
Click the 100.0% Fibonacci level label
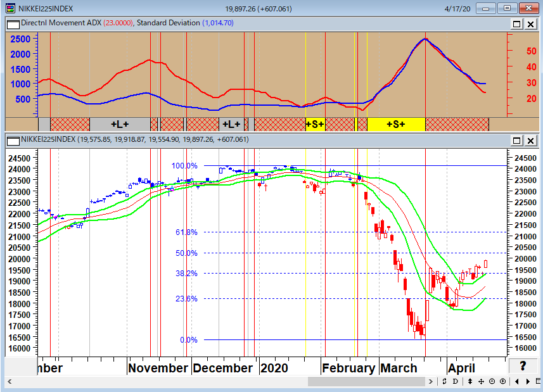click(184, 166)
